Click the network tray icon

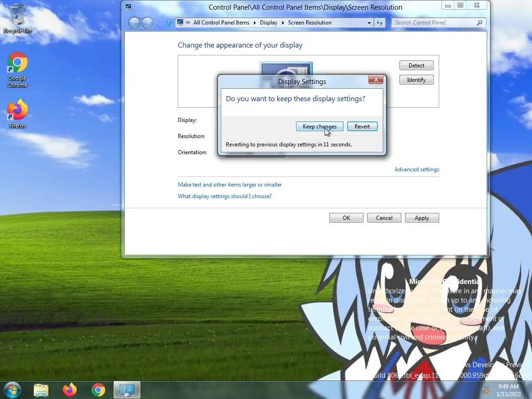coord(485,390)
